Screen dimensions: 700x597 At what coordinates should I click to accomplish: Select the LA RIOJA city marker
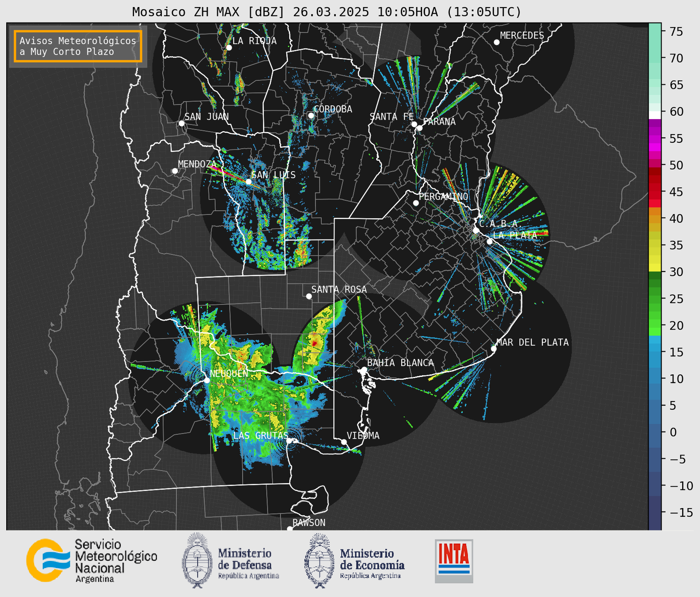pos(229,48)
